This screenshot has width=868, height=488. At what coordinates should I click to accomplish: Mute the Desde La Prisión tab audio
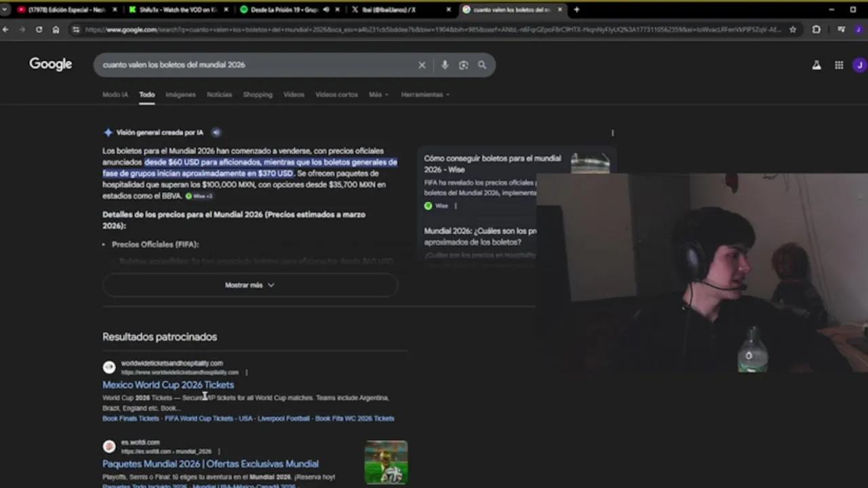(x=326, y=9)
